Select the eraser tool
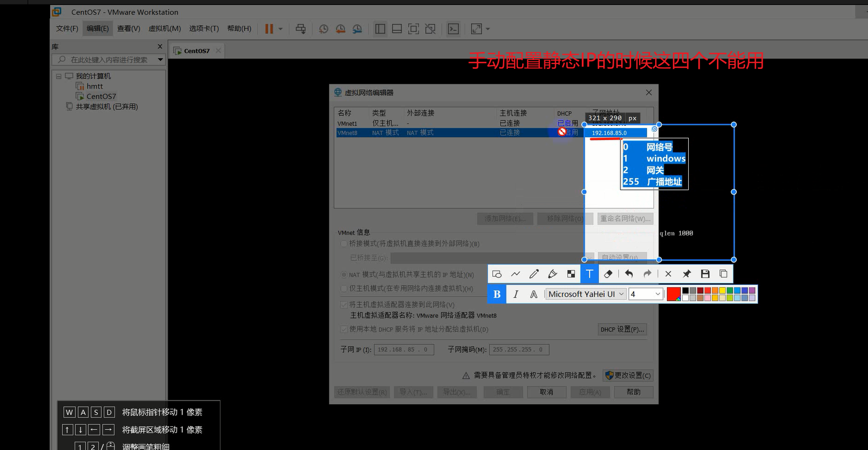The width and height of the screenshot is (868, 450). point(608,274)
